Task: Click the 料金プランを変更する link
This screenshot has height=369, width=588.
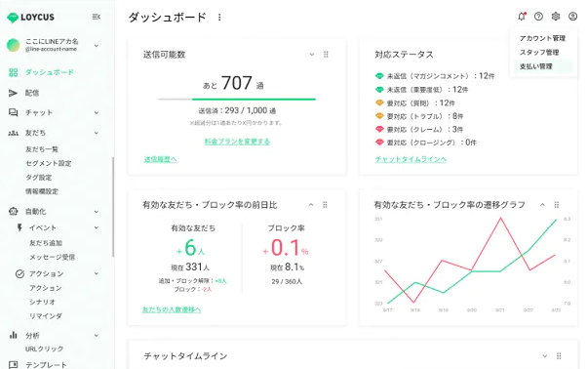Action: click(x=237, y=142)
